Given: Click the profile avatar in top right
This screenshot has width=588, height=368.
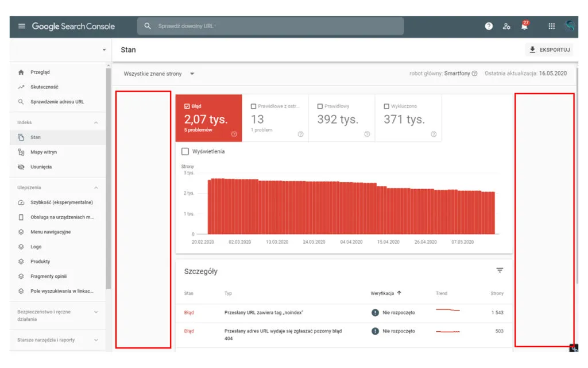Looking at the screenshot, I should click(570, 26).
